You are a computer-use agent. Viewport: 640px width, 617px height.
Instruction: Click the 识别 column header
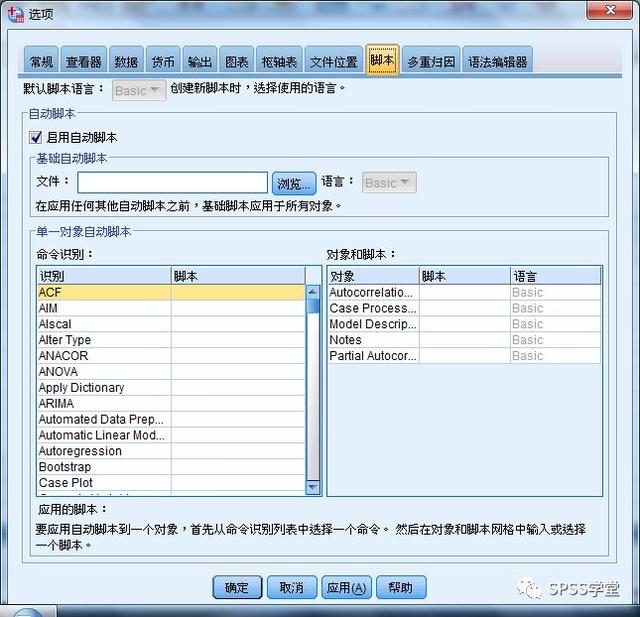pos(104,276)
